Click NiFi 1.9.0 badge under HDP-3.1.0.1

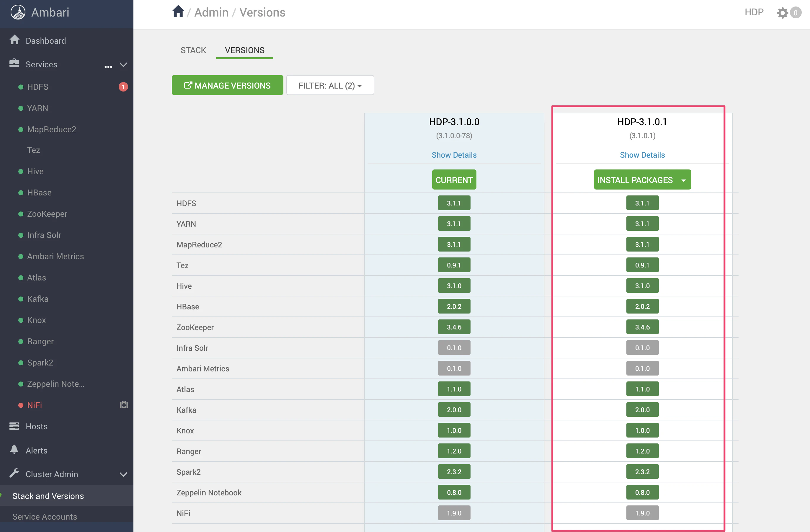[x=642, y=513]
